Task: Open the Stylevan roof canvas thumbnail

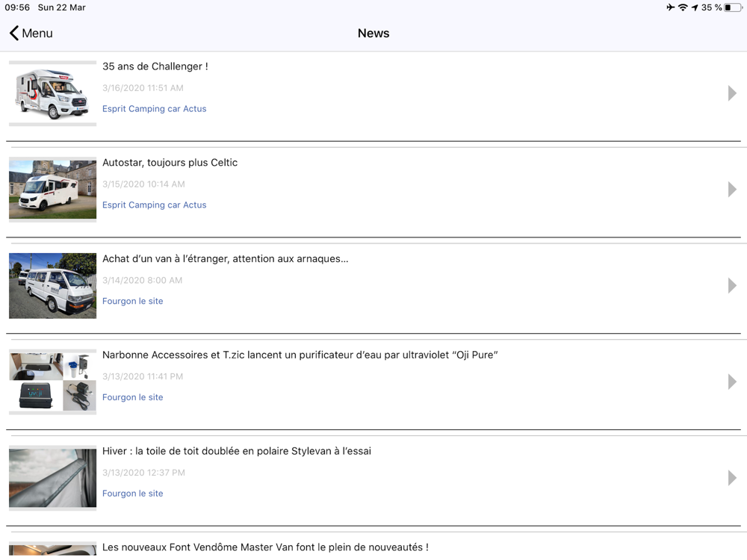Action: tap(52, 478)
